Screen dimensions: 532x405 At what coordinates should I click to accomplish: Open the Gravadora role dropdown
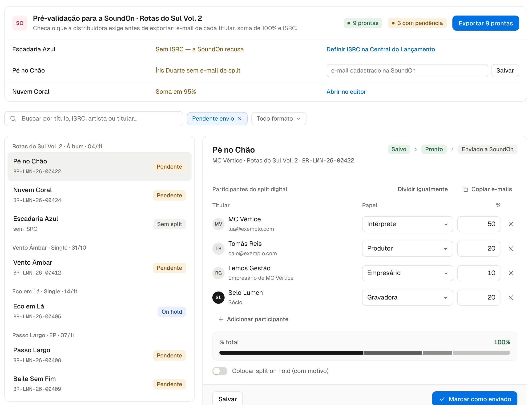[407, 297]
